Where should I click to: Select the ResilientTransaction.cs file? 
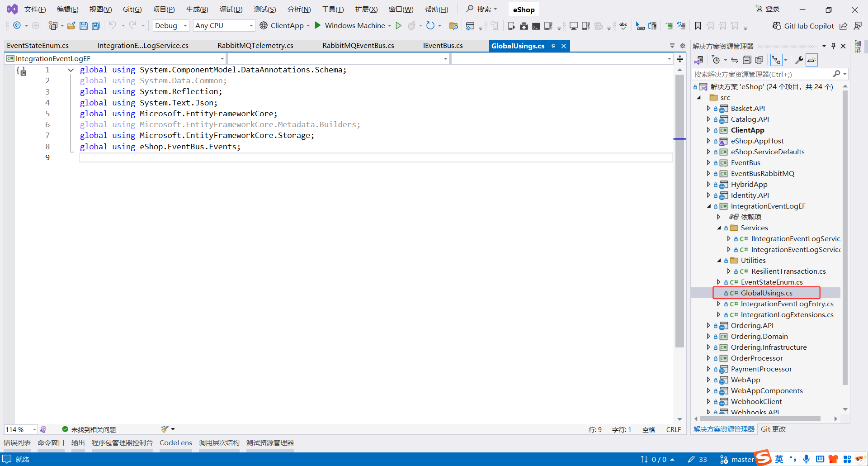788,271
